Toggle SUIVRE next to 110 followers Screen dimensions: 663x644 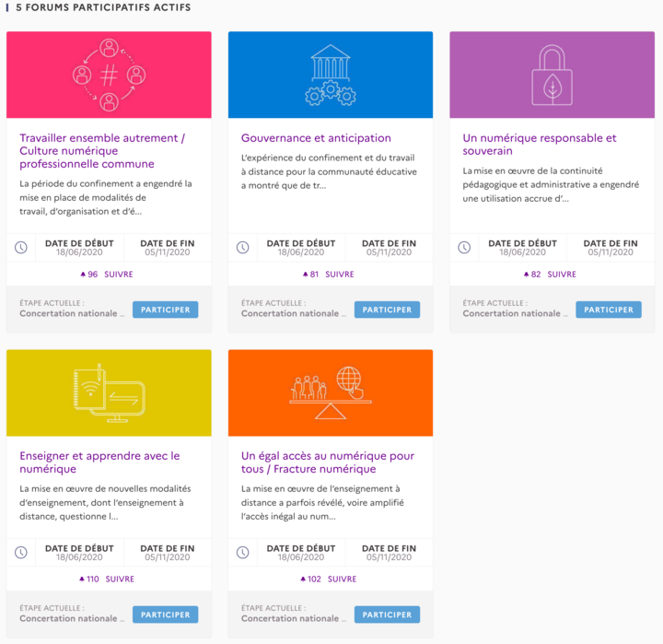(120, 579)
